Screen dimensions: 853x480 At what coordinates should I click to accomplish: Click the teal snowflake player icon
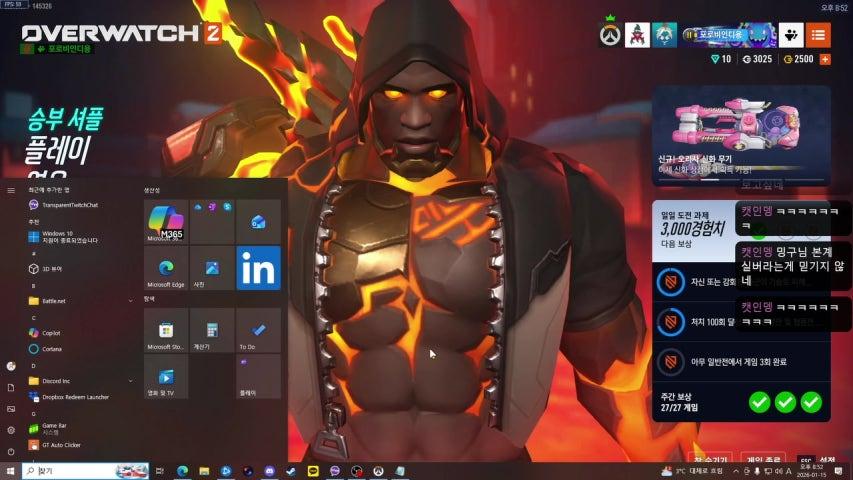click(664, 35)
